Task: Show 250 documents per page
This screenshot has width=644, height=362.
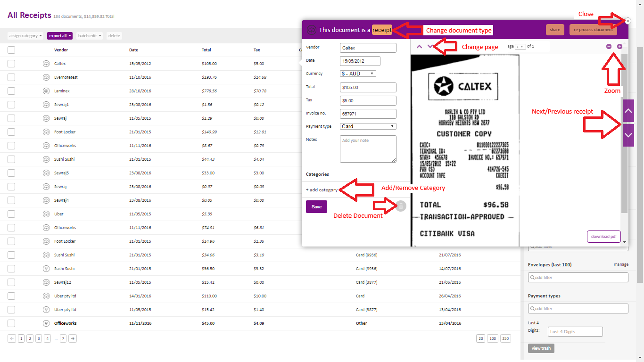Action: [505, 338]
